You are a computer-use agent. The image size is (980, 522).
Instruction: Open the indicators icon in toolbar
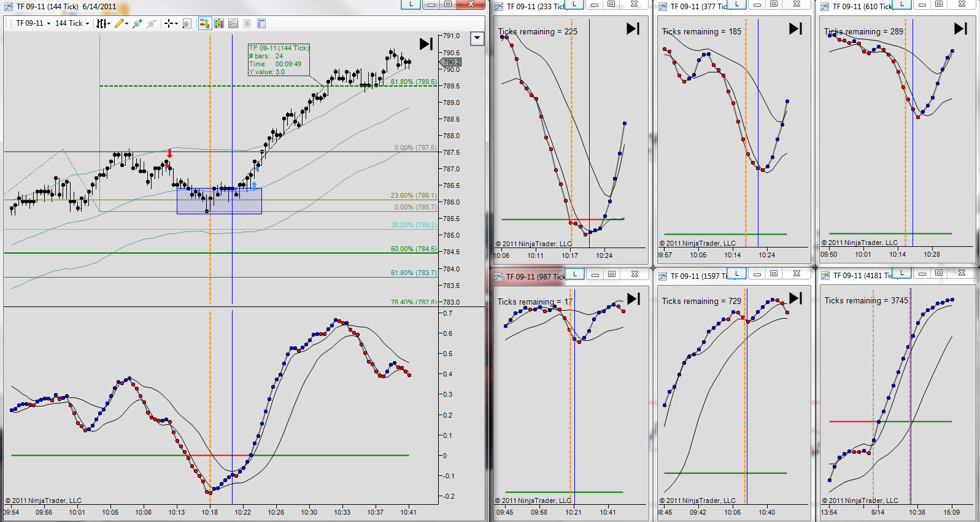pyautogui.click(x=233, y=23)
